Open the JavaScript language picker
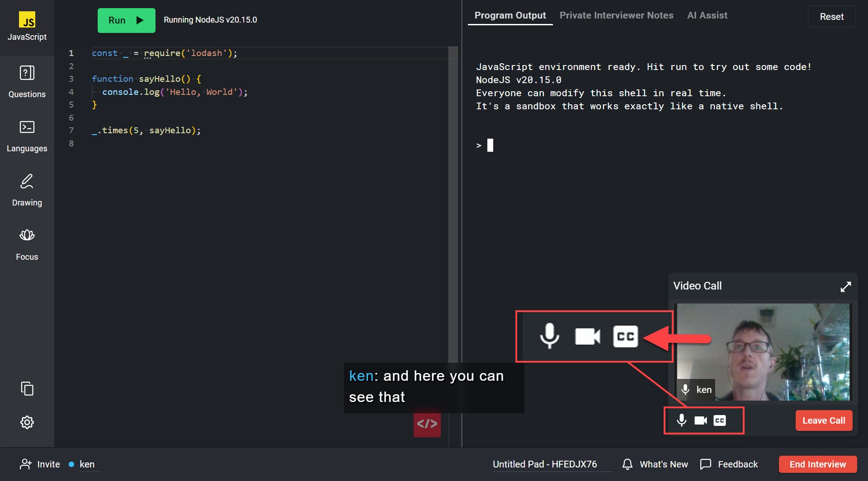 pyautogui.click(x=27, y=26)
